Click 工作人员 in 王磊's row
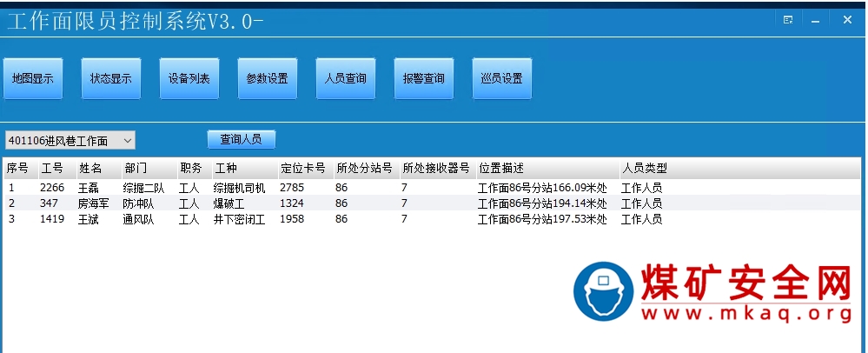This screenshot has height=353, width=868. (x=641, y=188)
